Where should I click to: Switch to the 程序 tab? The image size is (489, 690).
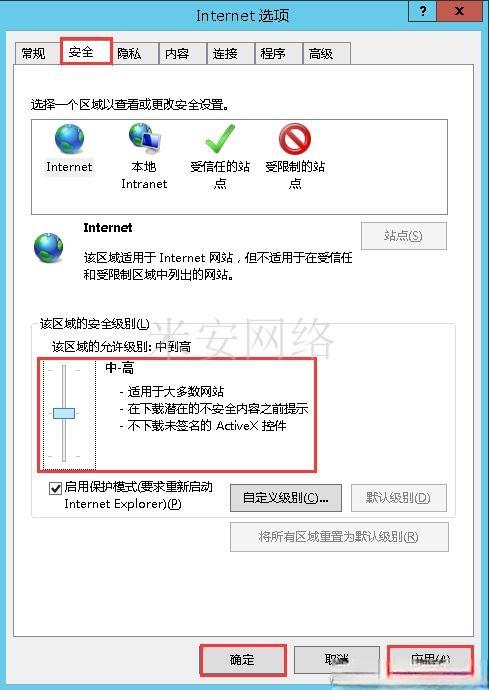click(x=273, y=54)
